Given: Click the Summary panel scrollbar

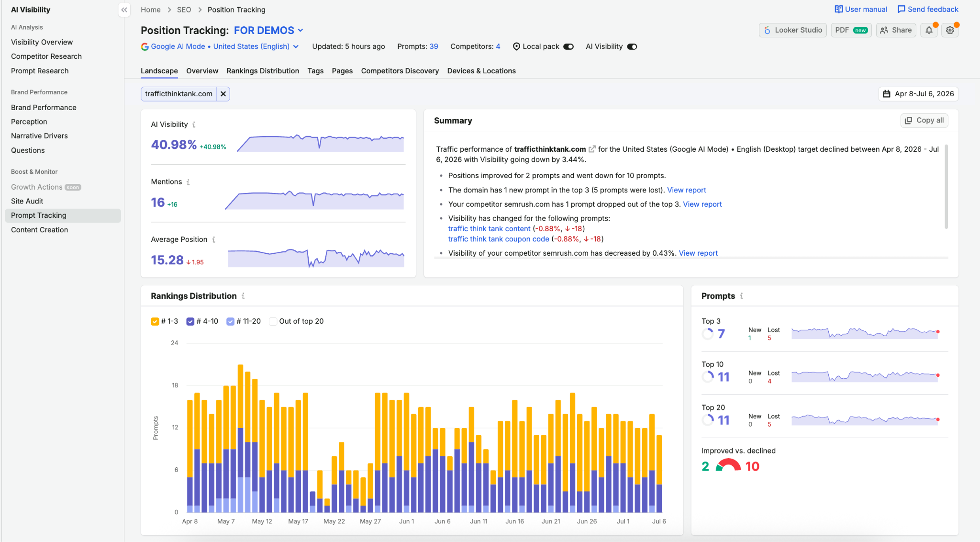Looking at the screenshot, I should [x=946, y=187].
